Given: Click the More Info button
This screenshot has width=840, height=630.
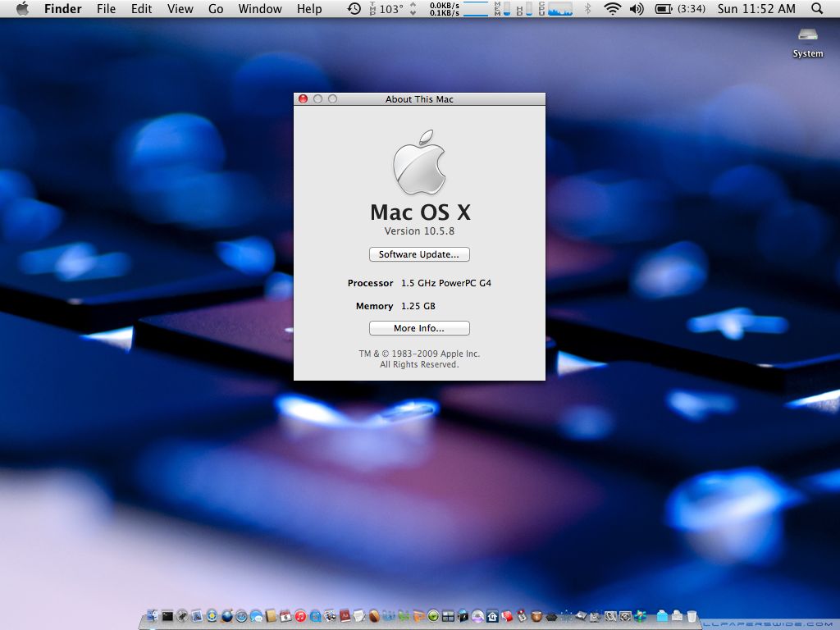Looking at the screenshot, I should pos(419,328).
